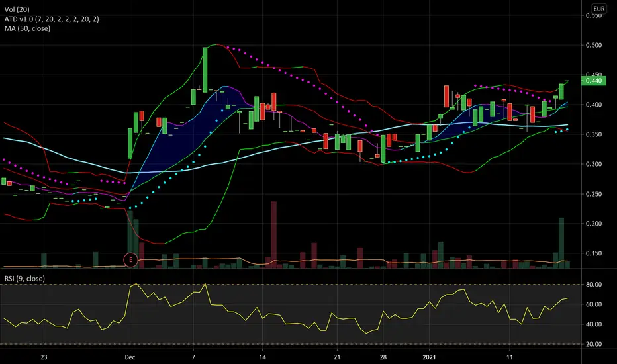Click the '11' date label on time axis
This screenshot has height=364, width=617.
pyautogui.click(x=510, y=357)
